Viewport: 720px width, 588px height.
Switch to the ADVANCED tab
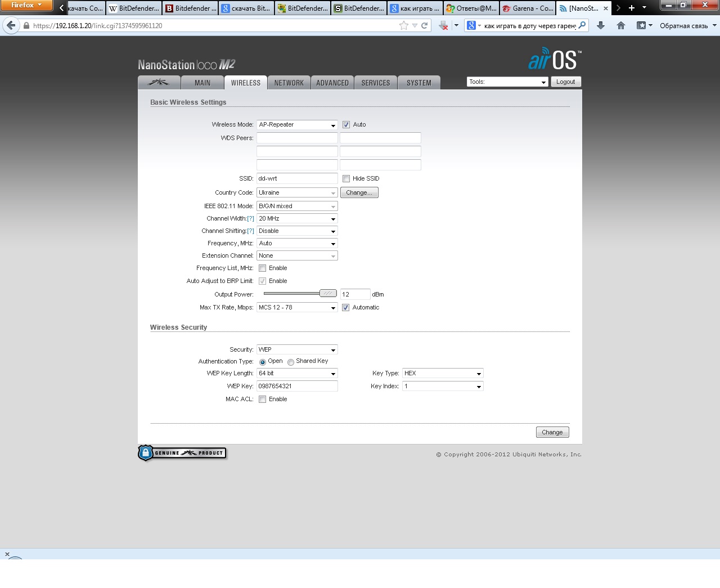332,83
